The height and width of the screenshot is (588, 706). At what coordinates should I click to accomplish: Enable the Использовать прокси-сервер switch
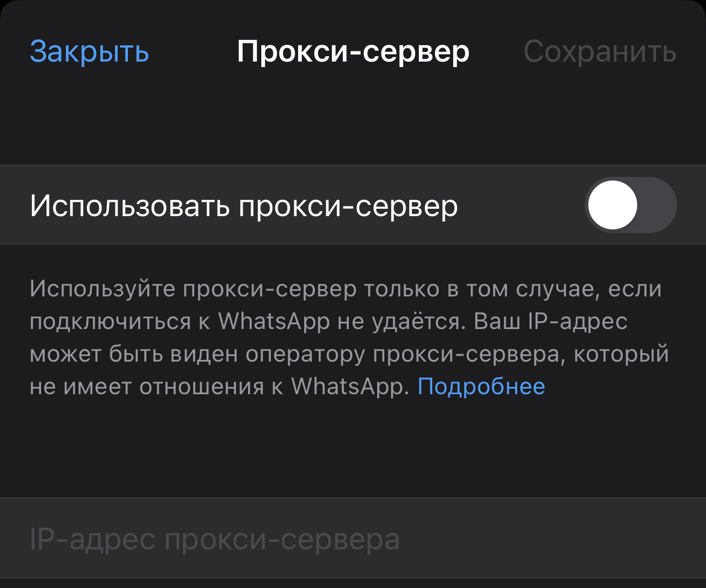pos(631,205)
